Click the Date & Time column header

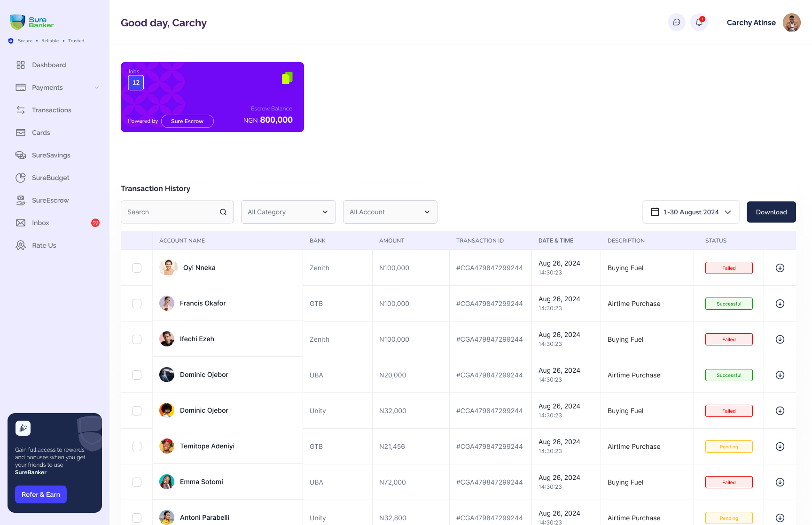point(556,241)
